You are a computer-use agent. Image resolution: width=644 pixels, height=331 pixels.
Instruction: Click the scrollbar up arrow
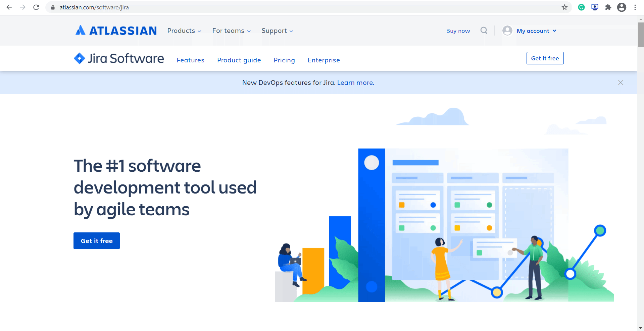click(641, 19)
